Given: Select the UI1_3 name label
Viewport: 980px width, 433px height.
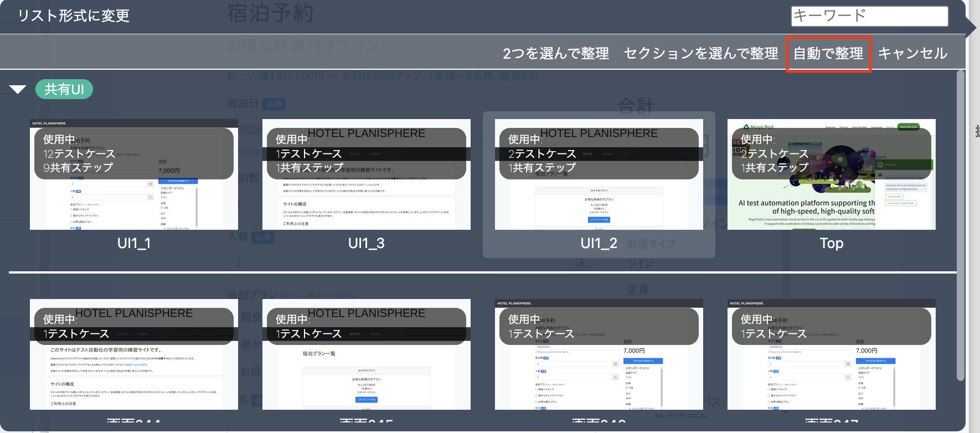Looking at the screenshot, I should click(367, 243).
